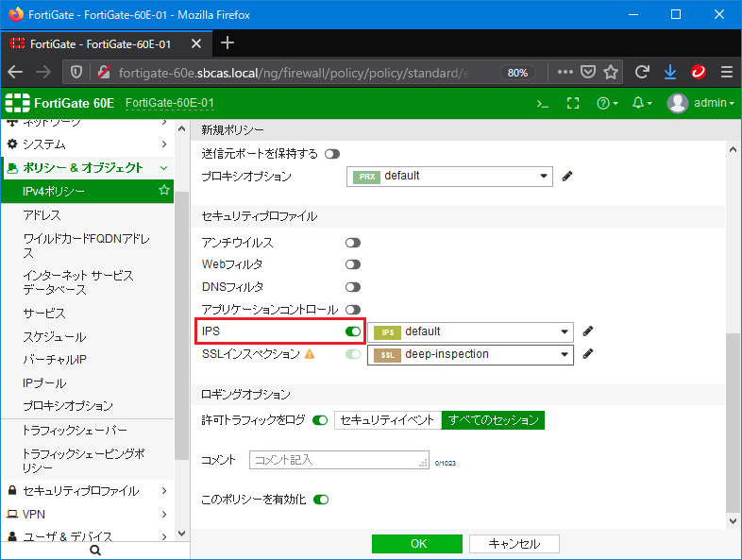The height and width of the screenshot is (560, 742).
Task: Enable Webフィルタ toggle
Action: [353, 264]
